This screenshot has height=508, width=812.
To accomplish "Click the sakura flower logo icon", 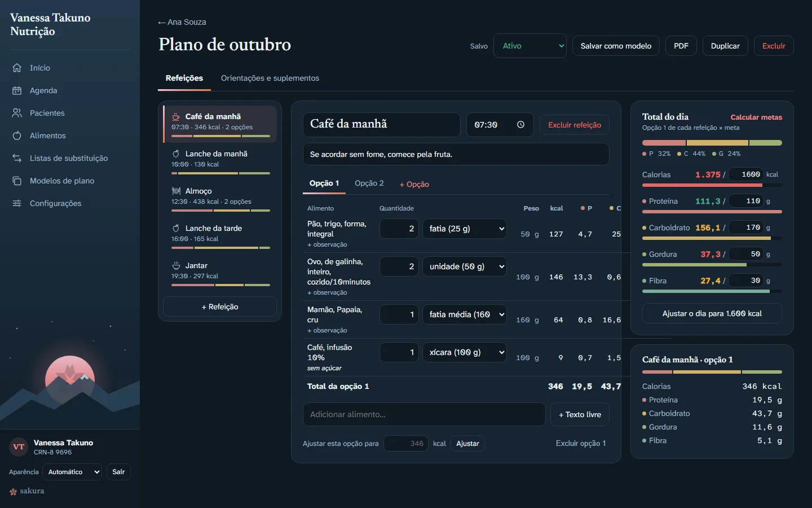I will pyautogui.click(x=13, y=492).
